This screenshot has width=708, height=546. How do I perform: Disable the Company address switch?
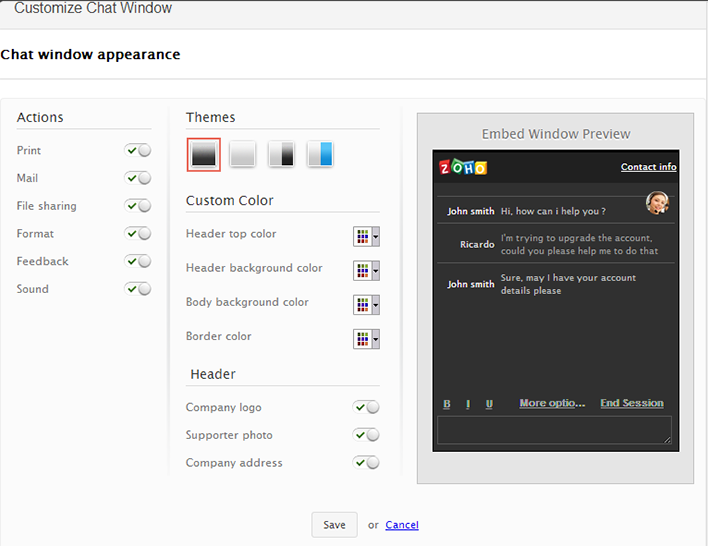click(x=366, y=462)
